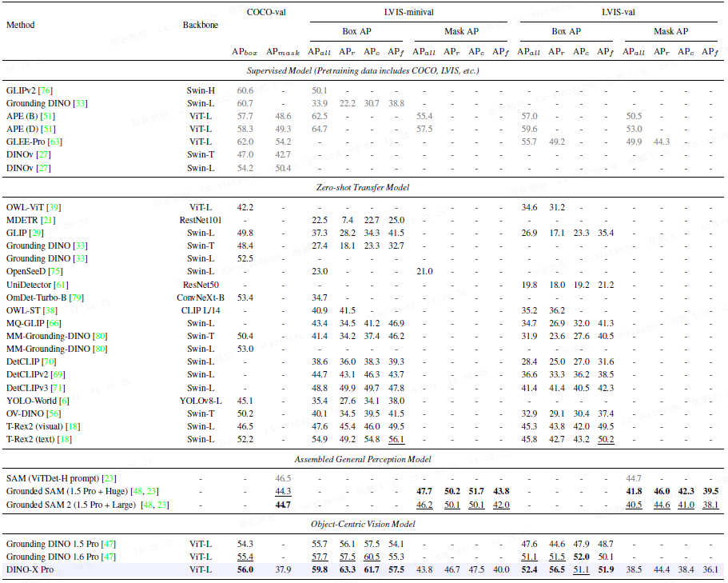Select bold 63.3 in DINO-X Pro row

tap(348, 570)
